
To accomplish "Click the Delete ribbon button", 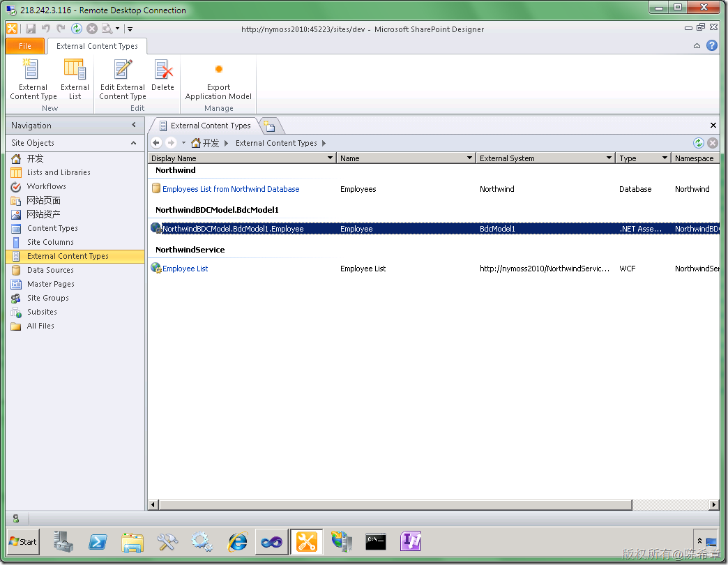I will 162,75.
